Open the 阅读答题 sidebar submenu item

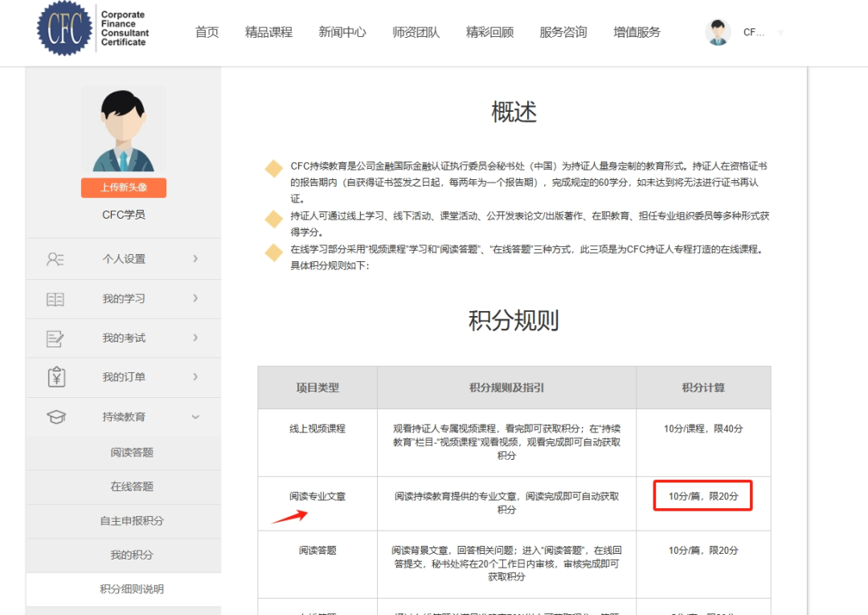[132, 453]
